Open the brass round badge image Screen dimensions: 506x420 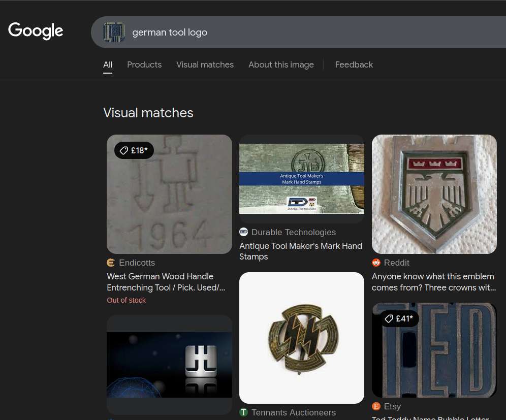point(302,338)
